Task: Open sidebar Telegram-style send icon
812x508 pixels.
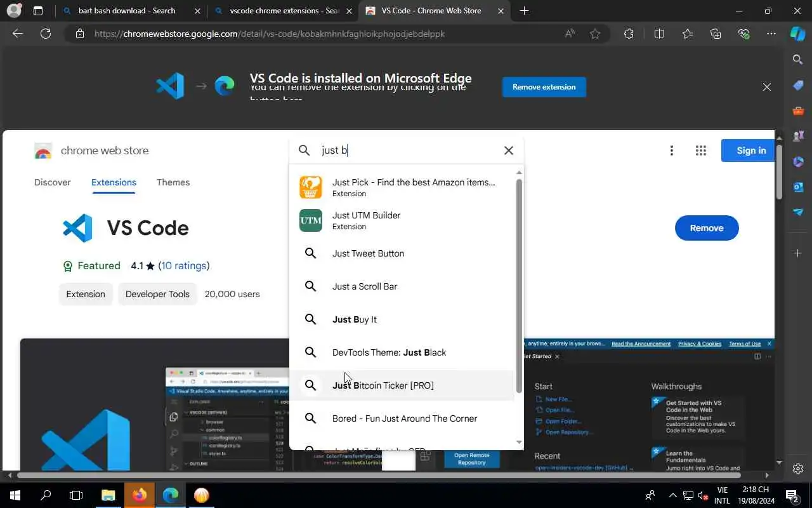Action: click(x=798, y=212)
